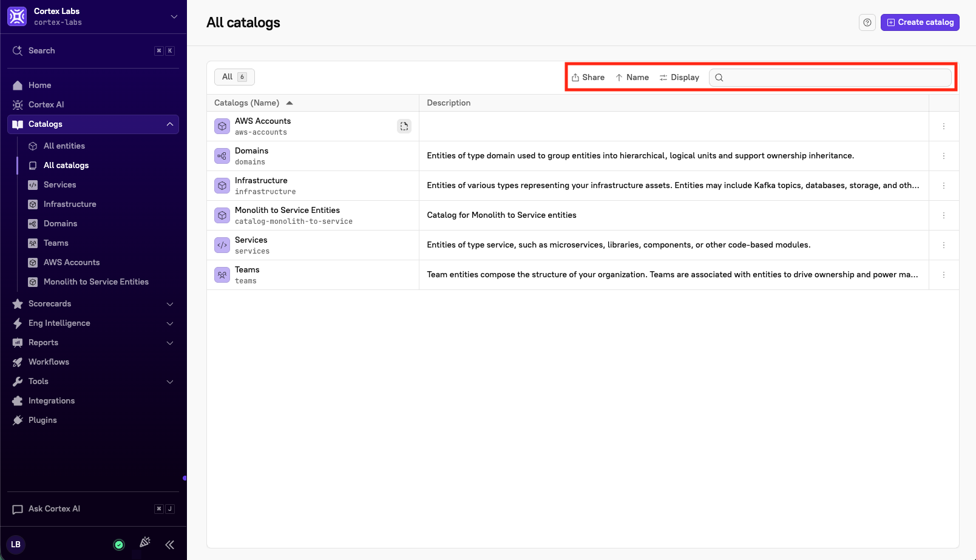976x560 pixels.
Task: Select Services under Catalogs in sidebar
Action: click(x=60, y=185)
